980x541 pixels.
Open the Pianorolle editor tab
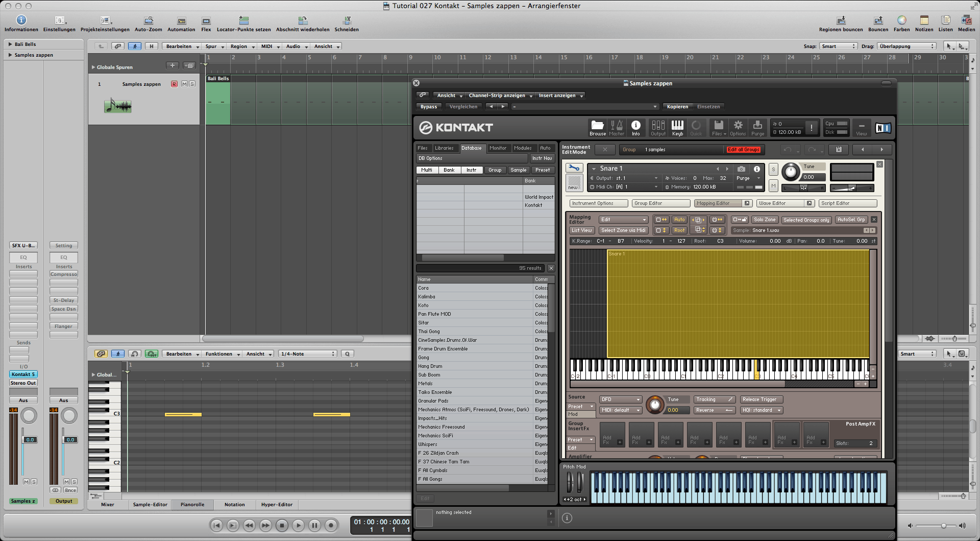pyautogui.click(x=192, y=505)
